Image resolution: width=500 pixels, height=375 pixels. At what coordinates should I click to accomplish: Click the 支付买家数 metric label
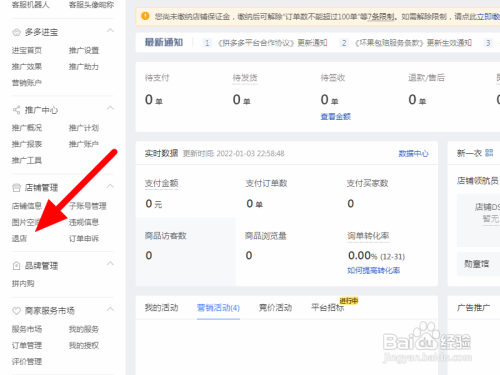click(x=367, y=183)
